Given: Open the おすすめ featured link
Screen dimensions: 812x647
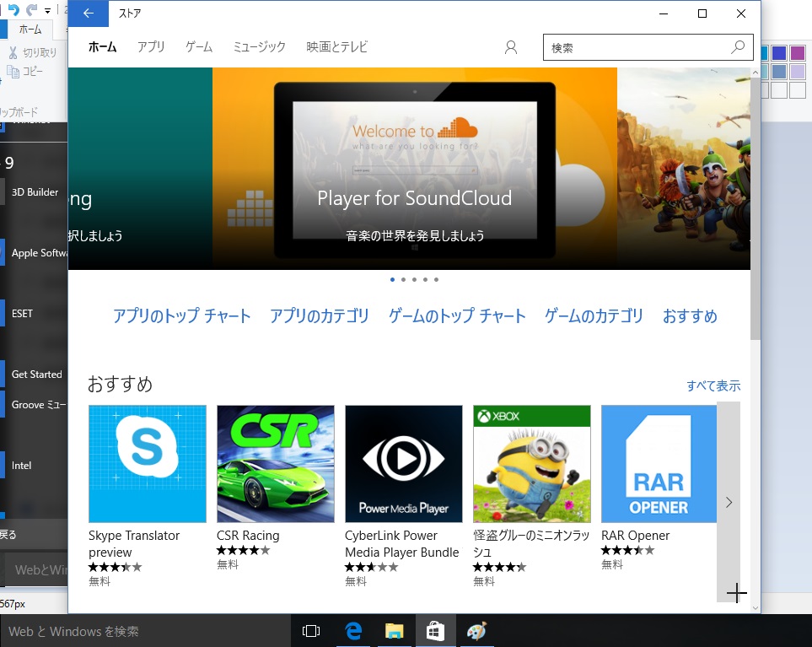Looking at the screenshot, I should [691, 315].
